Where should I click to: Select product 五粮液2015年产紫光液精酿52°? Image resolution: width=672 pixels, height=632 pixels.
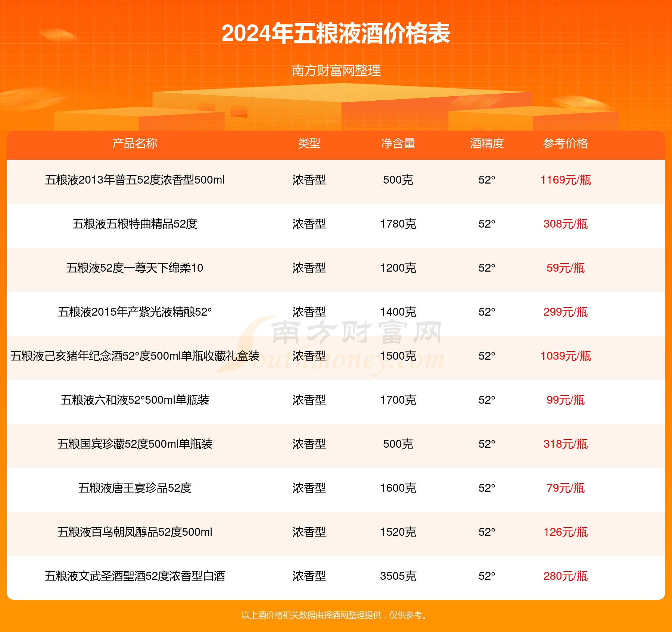tap(135, 312)
